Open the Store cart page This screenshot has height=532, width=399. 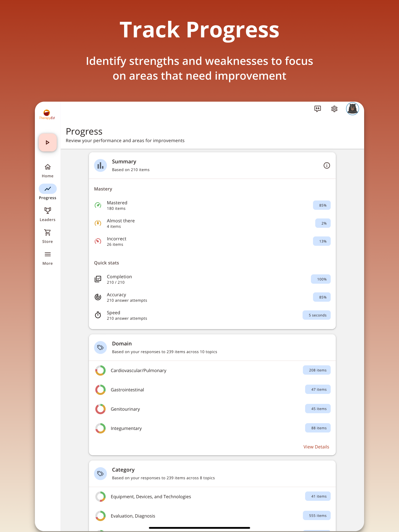click(48, 236)
